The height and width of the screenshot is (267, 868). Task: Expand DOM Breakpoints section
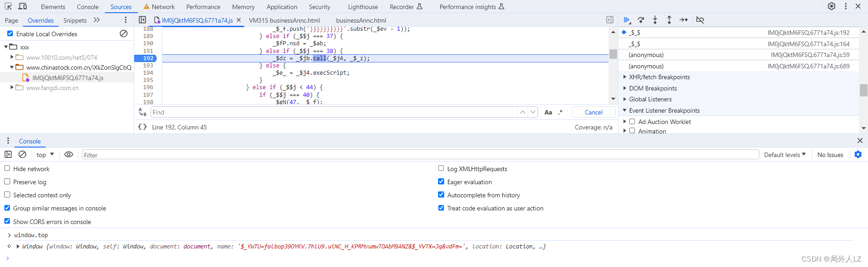tap(625, 88)
